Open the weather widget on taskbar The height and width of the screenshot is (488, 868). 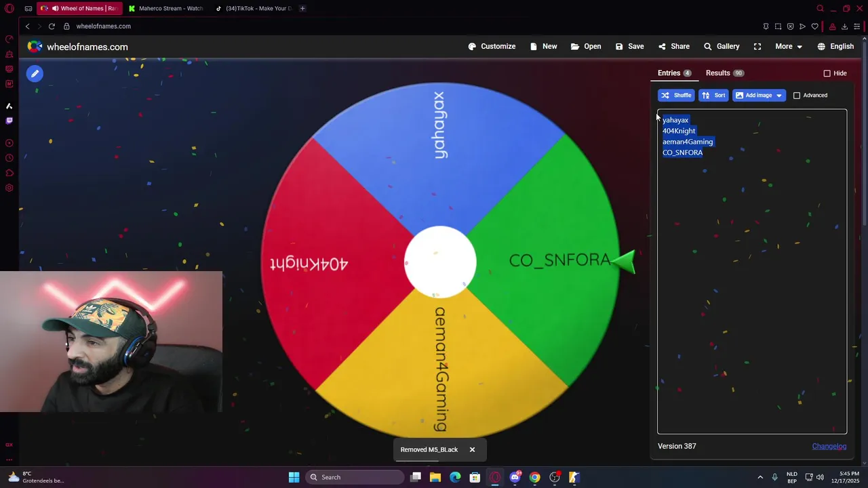coord(37,477)
